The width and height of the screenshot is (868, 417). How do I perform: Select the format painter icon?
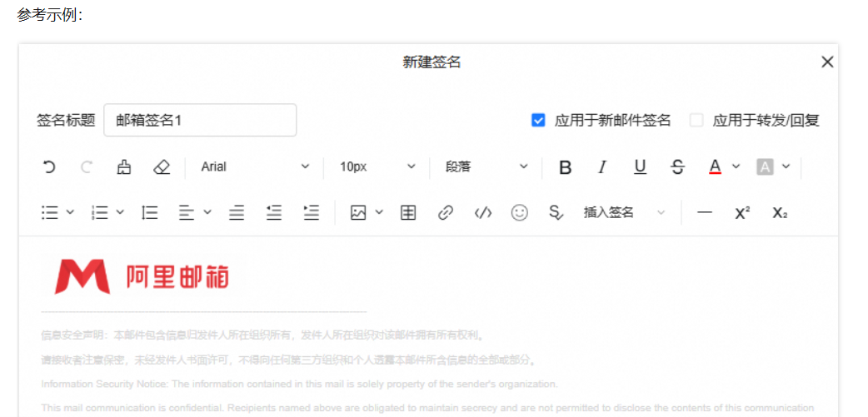coord(124,167)
